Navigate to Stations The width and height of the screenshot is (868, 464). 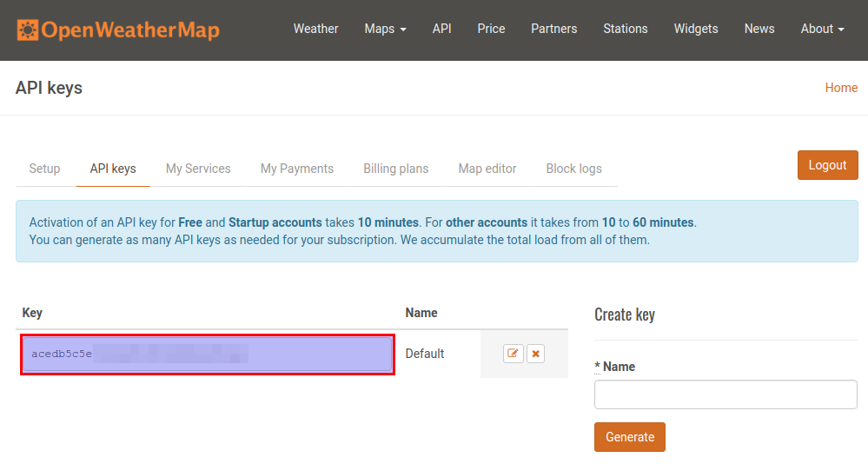(x=625, y=29)
